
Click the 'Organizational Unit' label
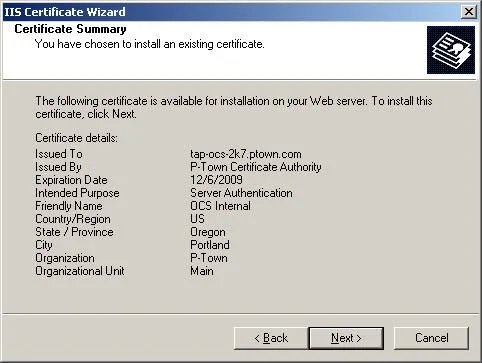(x=80, y=271)
